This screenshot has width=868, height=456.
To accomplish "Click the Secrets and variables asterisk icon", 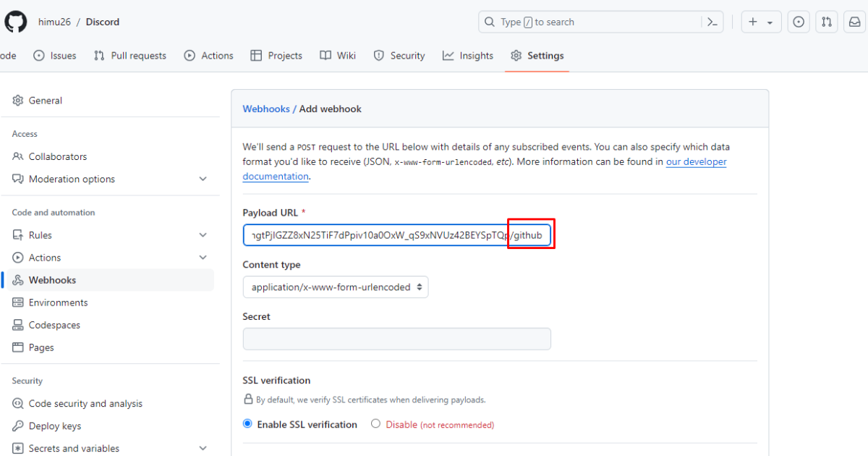I will (18, 449).
